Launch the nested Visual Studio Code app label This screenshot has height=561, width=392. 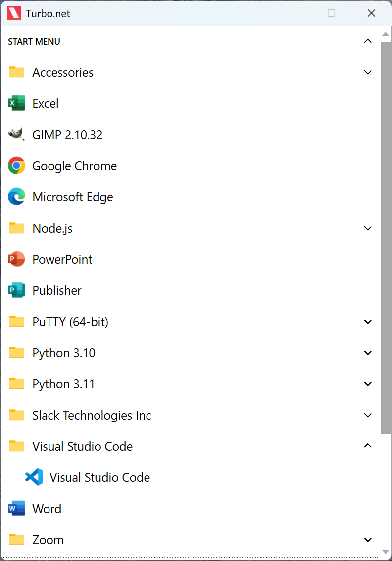(100, 477)
